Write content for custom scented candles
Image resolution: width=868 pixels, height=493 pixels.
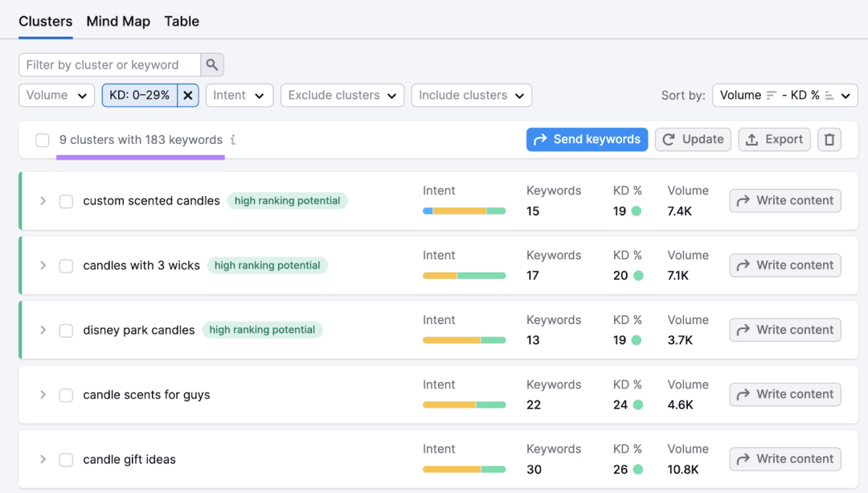(x=785, y=200)
